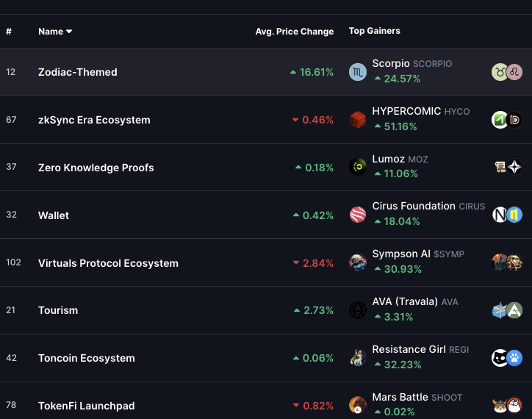Viewport: 532px width, 419px height.
Task: Open the AVA (Travala) coin link
Action: point(415,301)
